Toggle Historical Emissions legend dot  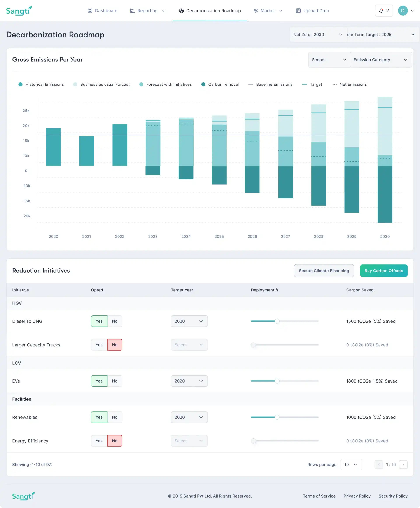[x=21, y=84]
